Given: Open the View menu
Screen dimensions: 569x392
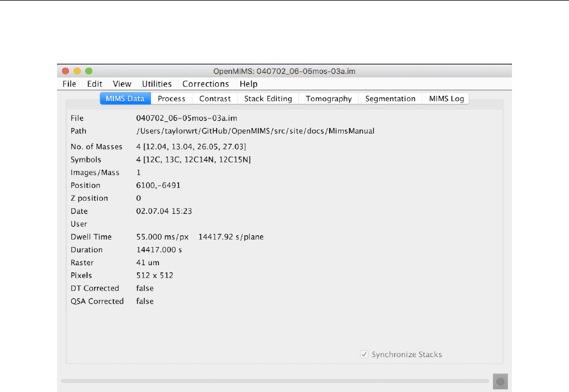Looking at the screenshot, I should coord(122,84).
